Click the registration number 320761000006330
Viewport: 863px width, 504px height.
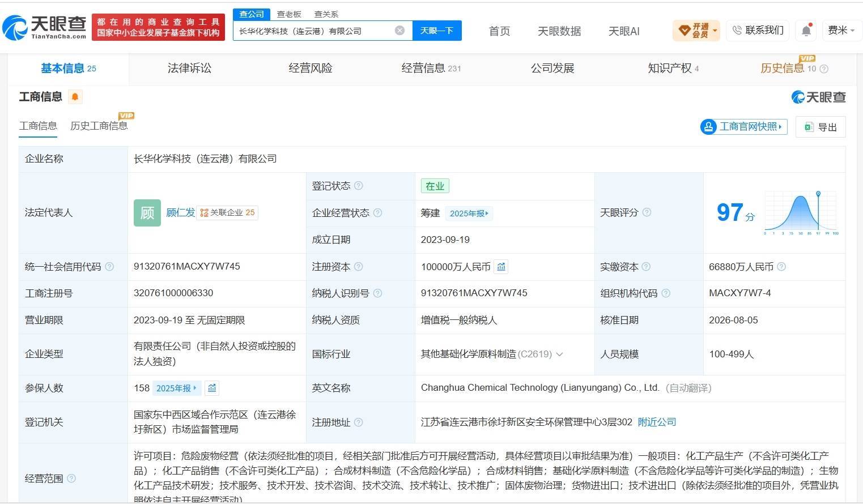click(173, 293)
